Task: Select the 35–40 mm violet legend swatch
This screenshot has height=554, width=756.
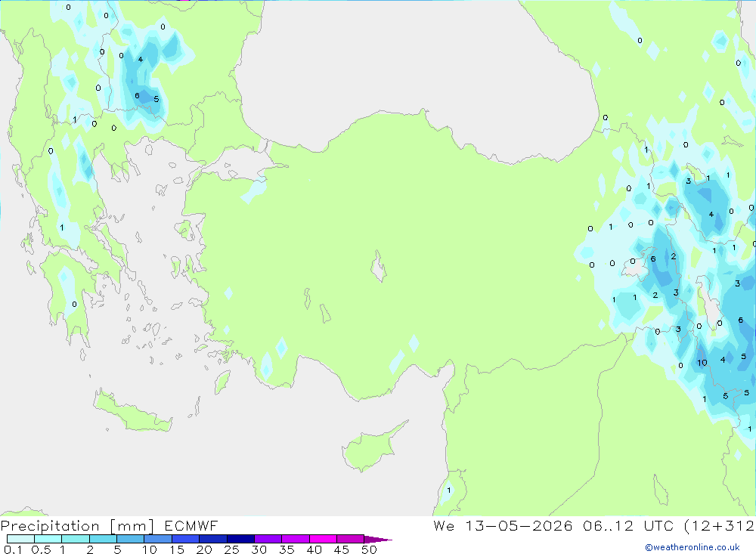Action: [295, 539]
